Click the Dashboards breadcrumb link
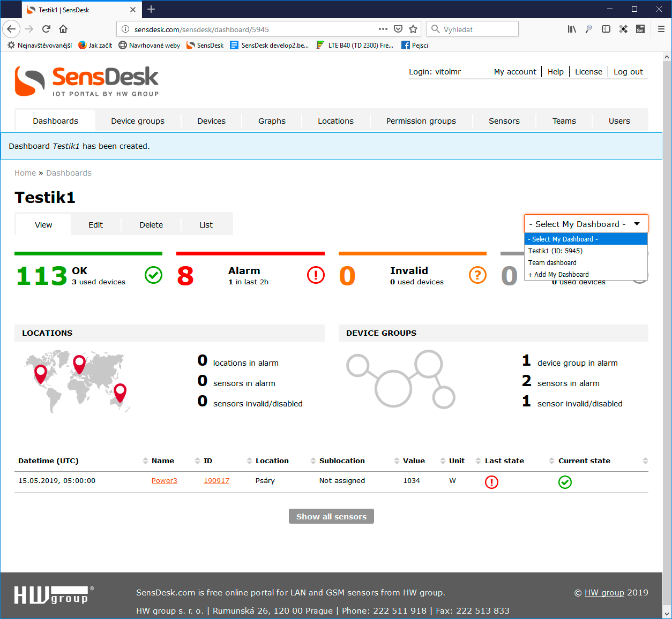This screenshot has width=672, height=619. pyautogui.click(x=69, y=173)
